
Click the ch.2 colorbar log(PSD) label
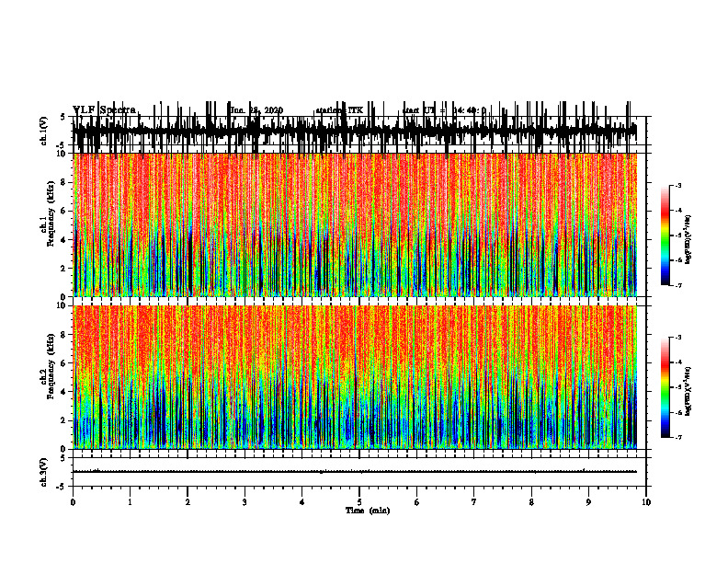[x=688, y=391]
